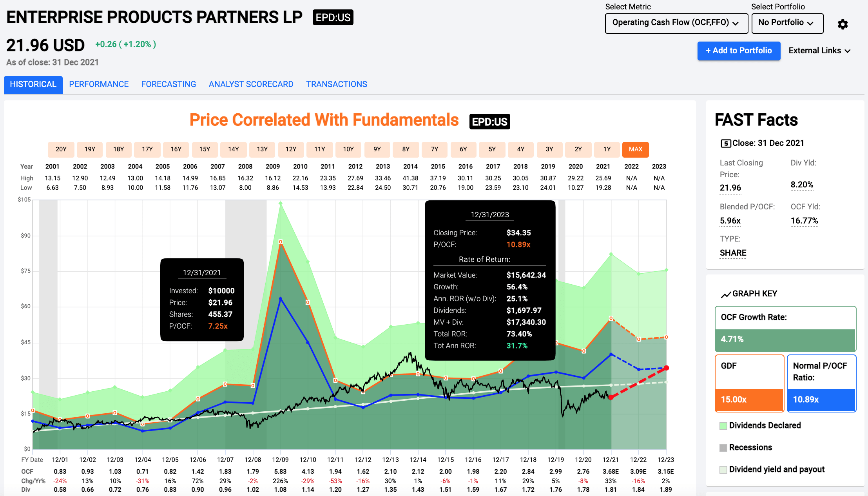Select the 6Y time range
This screenshot has height=496, width=868.
point(463,149)
